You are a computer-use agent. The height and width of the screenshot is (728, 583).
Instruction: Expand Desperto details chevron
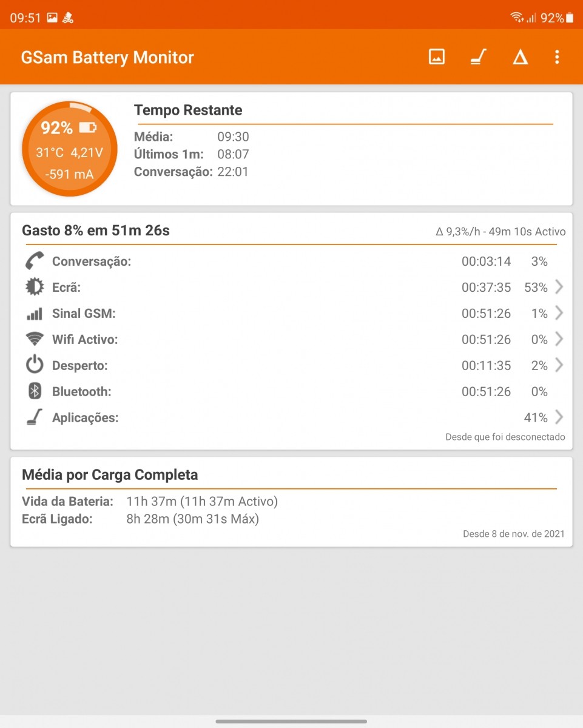tap(559, 365)
